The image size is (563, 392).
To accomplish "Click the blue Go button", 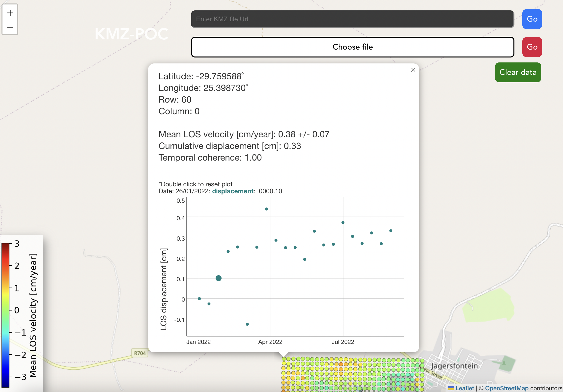I will pyautogui.click(x=532, y=19).
